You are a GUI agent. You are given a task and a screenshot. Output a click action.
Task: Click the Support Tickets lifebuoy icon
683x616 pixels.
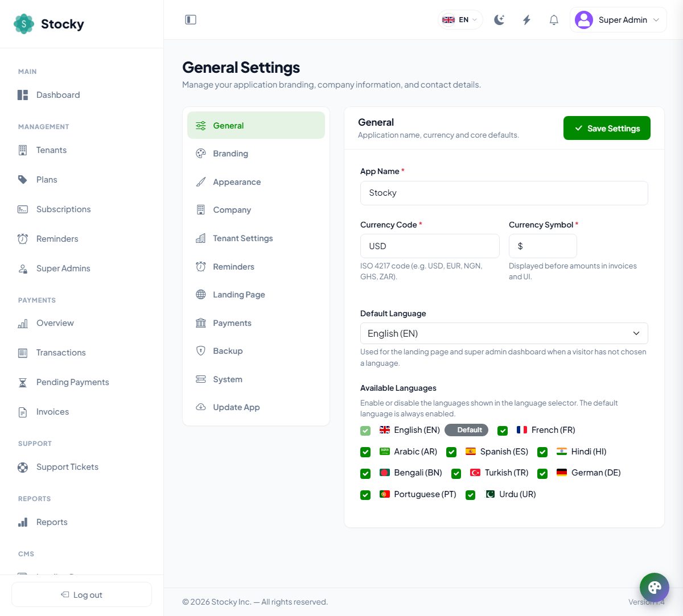click(x=23, y=467)
